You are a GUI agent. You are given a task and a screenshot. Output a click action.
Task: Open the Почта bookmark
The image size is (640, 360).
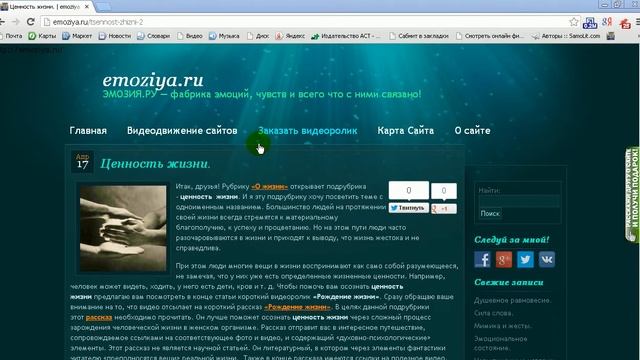click(11, 36)
